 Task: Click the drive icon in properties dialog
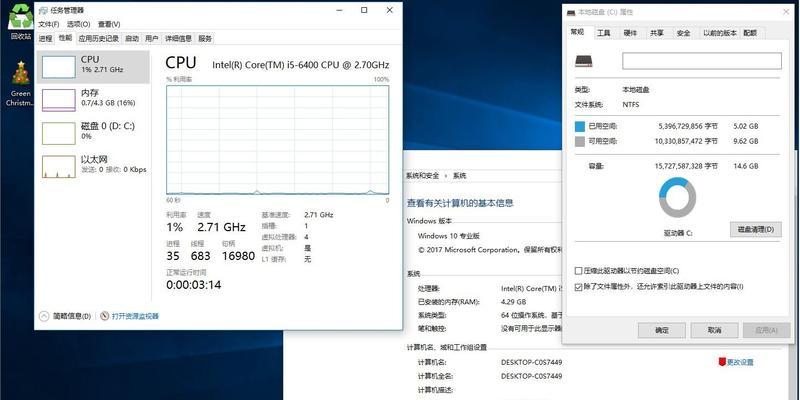[x=584, y=61]
